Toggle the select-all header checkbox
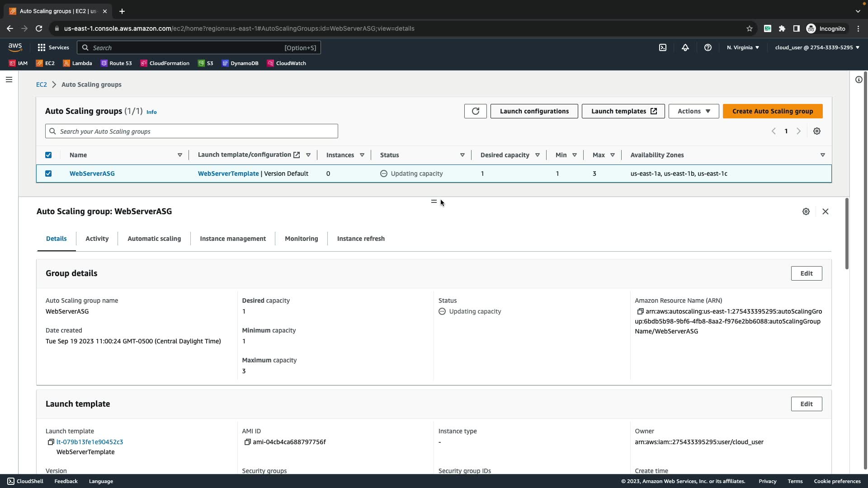Viewport: 868px width, 488px height. click(x=48, y=155)
